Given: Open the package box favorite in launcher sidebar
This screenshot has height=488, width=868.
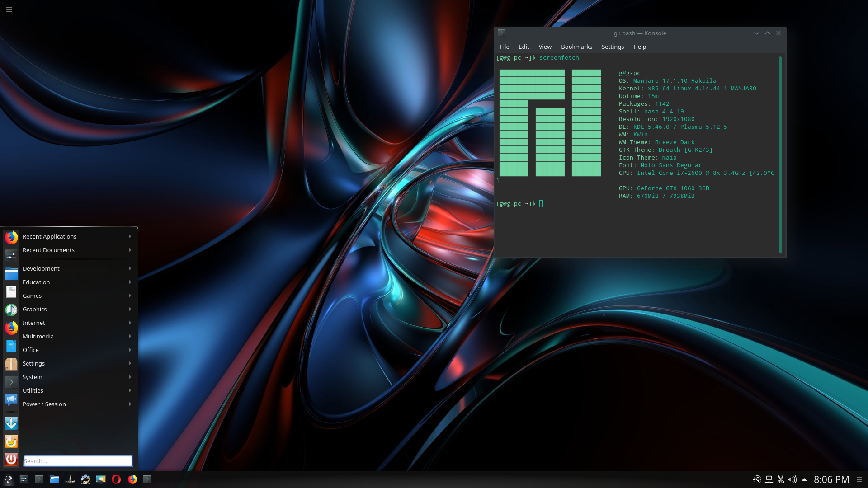Looking at the screenshot, I should 11,364.
